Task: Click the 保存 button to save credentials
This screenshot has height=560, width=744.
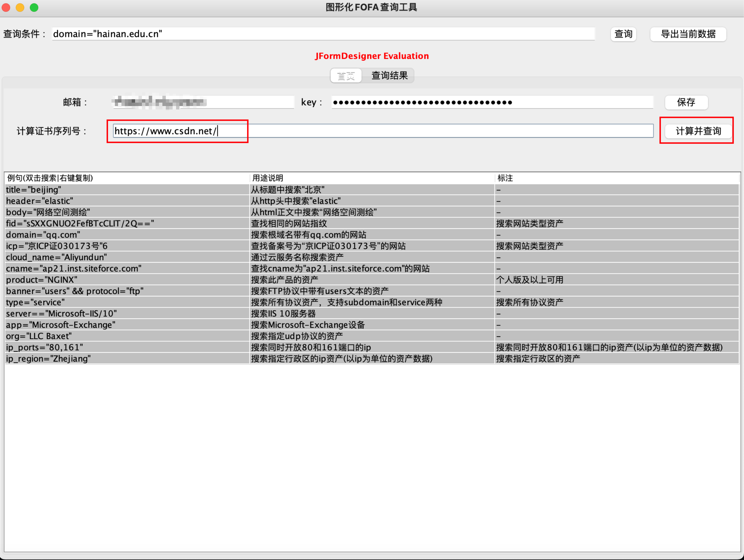Action: coord(686,103)
